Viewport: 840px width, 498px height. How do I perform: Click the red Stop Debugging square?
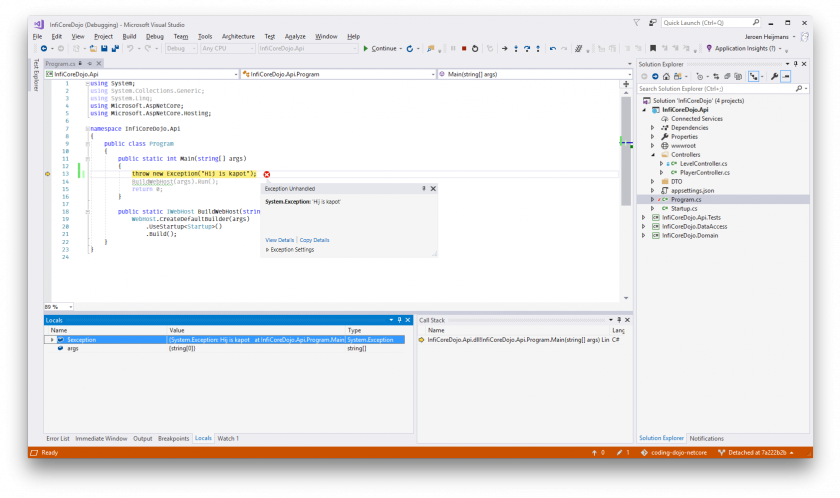464,48
